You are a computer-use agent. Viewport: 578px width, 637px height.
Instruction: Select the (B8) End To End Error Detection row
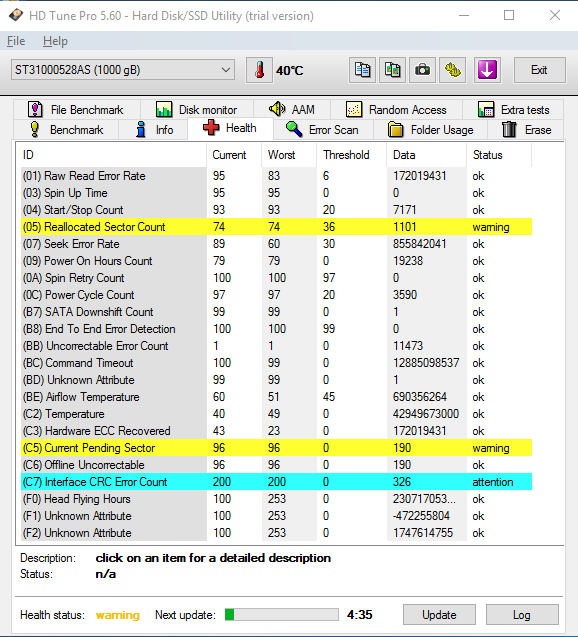tap(276, 329)
